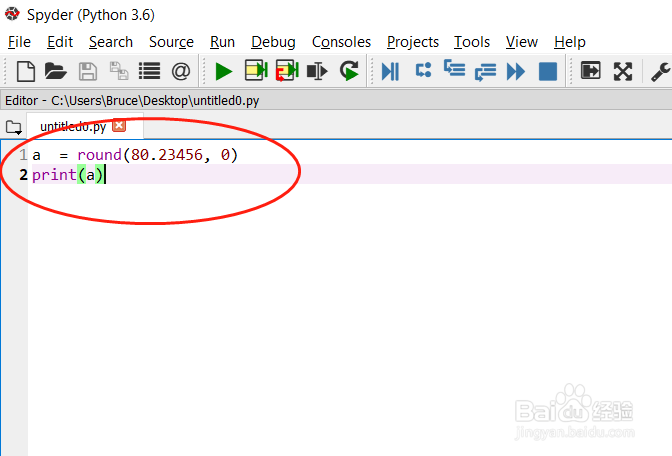672x456 pixels.
Task: Open the Consoles menu
Action: coord(342,42)
